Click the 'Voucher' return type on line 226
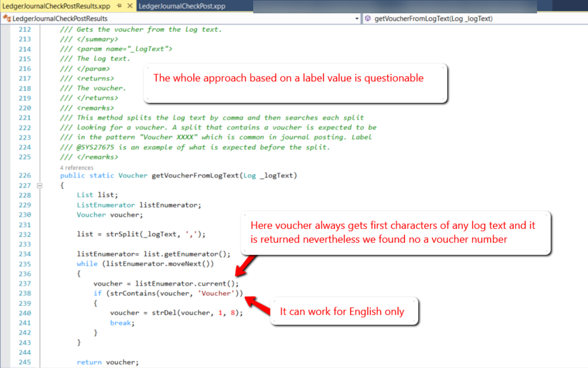This screenshot has width=588, height=368. (133, 175)
